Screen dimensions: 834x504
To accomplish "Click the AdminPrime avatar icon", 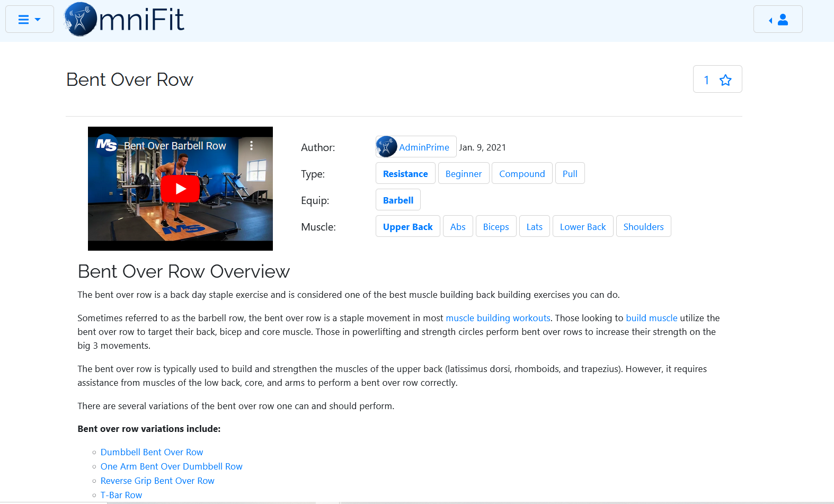I will pyautogui.click(x=386, y=147).
